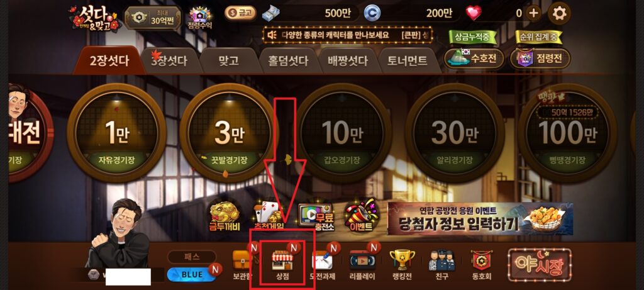Open the 이벤트 party popper icon
This screenshot has height=290, width=644.
361,216
